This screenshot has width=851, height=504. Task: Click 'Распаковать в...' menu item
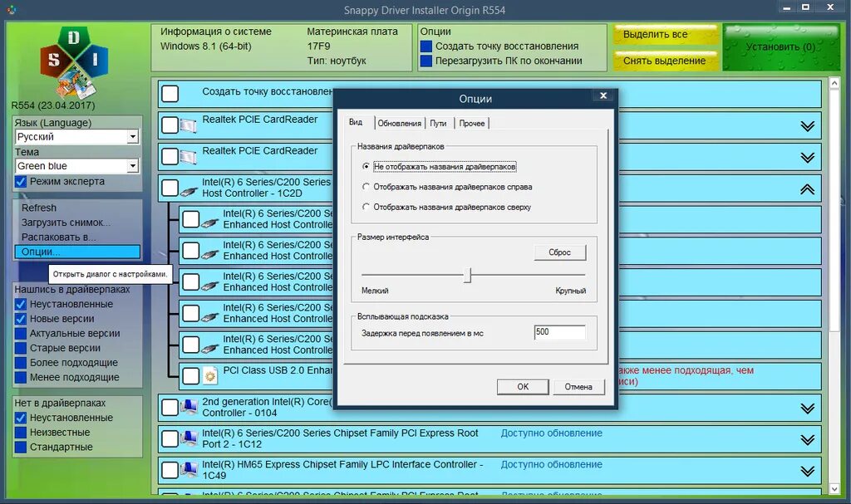click(x=59, y=237)
